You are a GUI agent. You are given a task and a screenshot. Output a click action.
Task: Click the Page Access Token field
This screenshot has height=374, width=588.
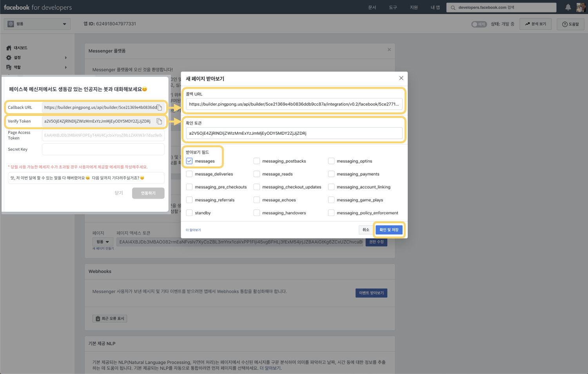coord(103,135)
